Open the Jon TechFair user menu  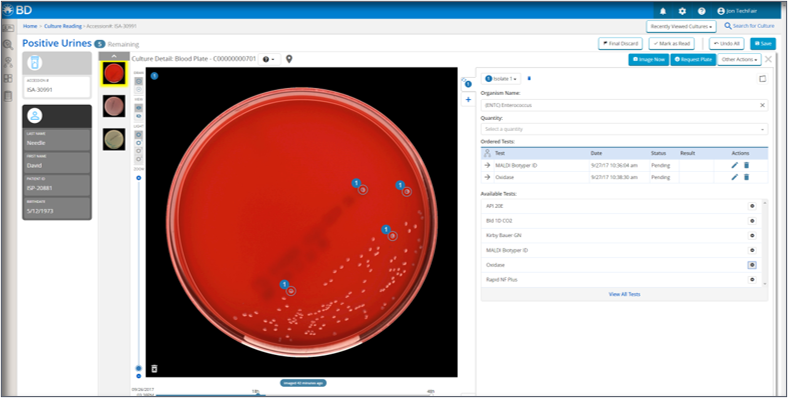[737, 11]
